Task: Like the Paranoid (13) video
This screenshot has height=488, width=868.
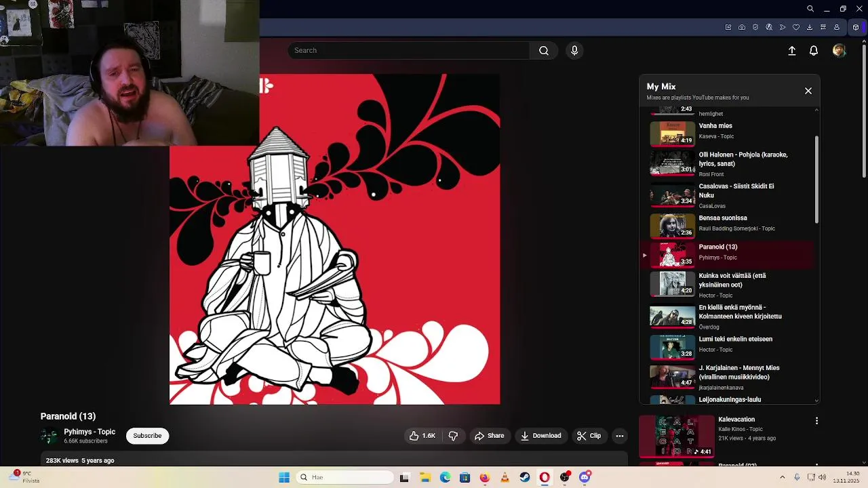Action: point(422,436)
